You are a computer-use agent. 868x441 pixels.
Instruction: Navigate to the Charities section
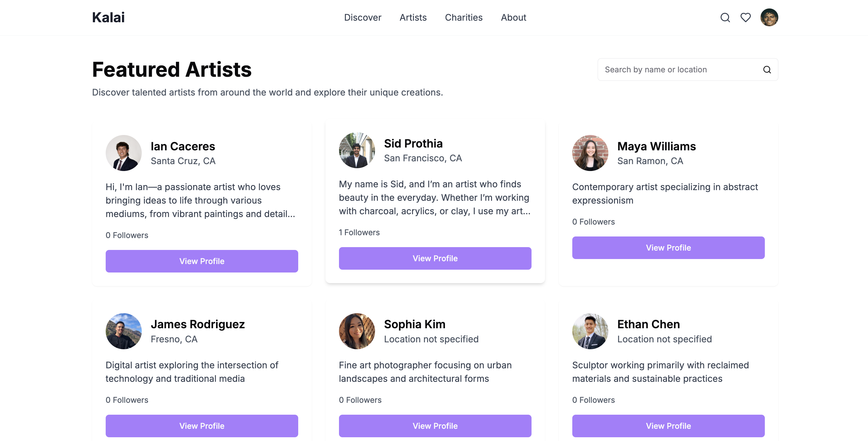point(463,18)
